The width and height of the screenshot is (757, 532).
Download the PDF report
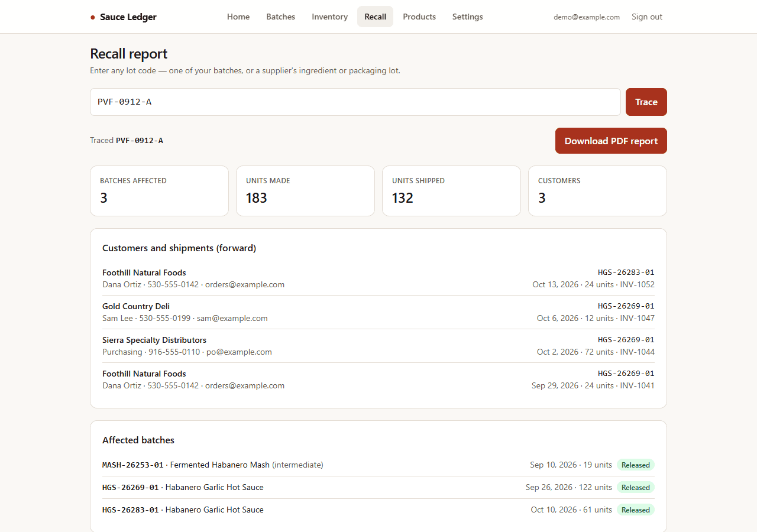point(611,141)
